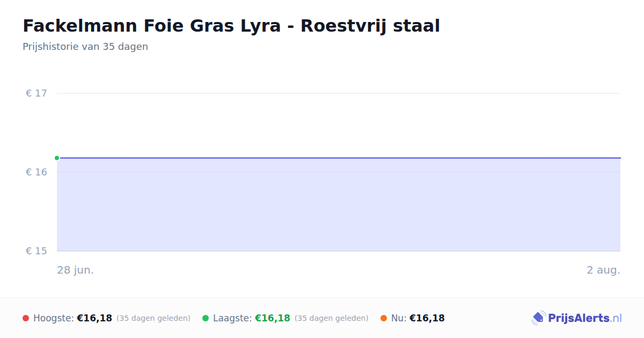
Task: Select the green start point on chart line
Action: pos(57,158)
